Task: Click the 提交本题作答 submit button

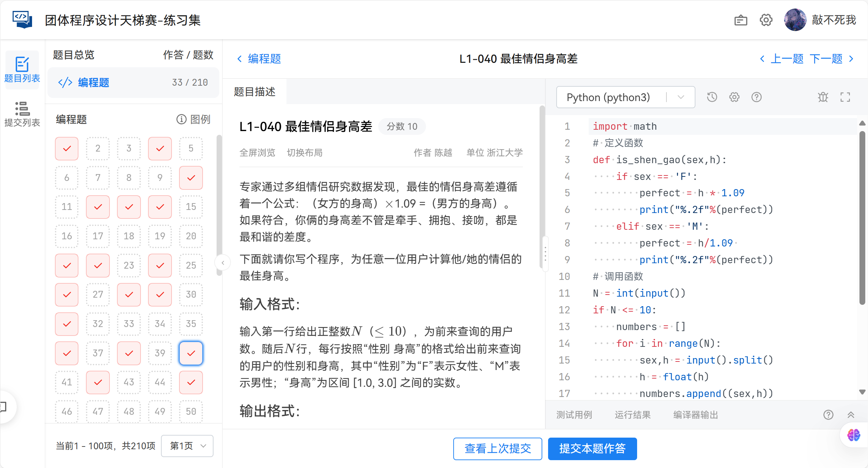Action: click(x=592, y=449)
